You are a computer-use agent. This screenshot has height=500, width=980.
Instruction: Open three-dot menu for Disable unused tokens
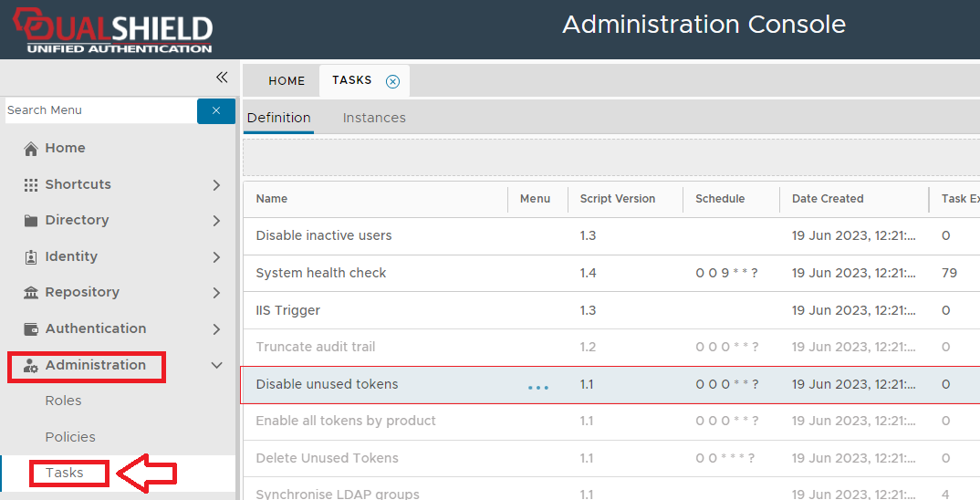[538, 387]
